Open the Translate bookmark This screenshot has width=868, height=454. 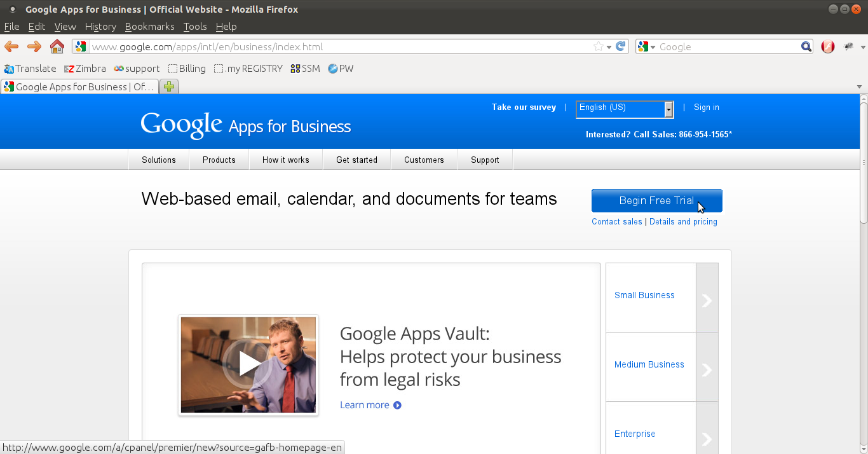coord(30,69)
